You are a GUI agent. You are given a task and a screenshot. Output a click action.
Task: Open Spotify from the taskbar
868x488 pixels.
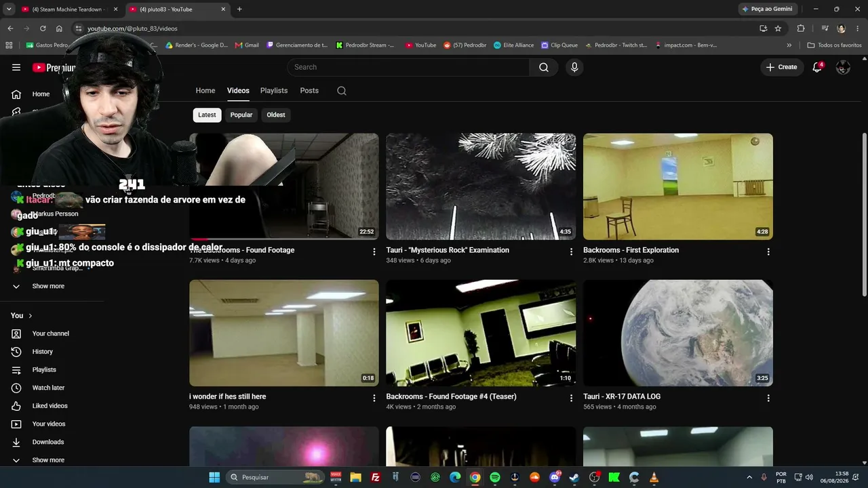coord(495,477)
